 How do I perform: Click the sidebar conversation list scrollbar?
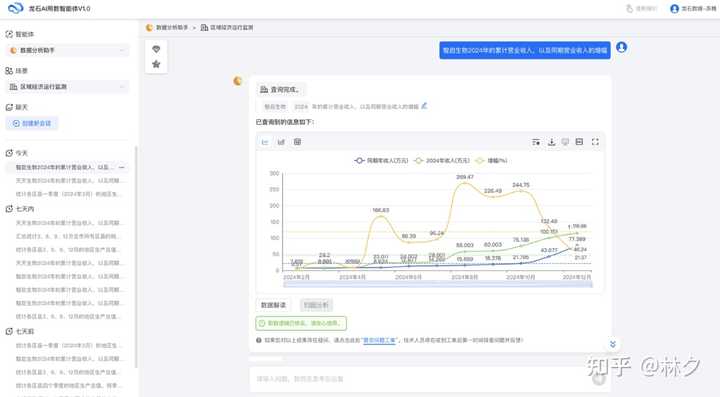(x=136, y=257)
